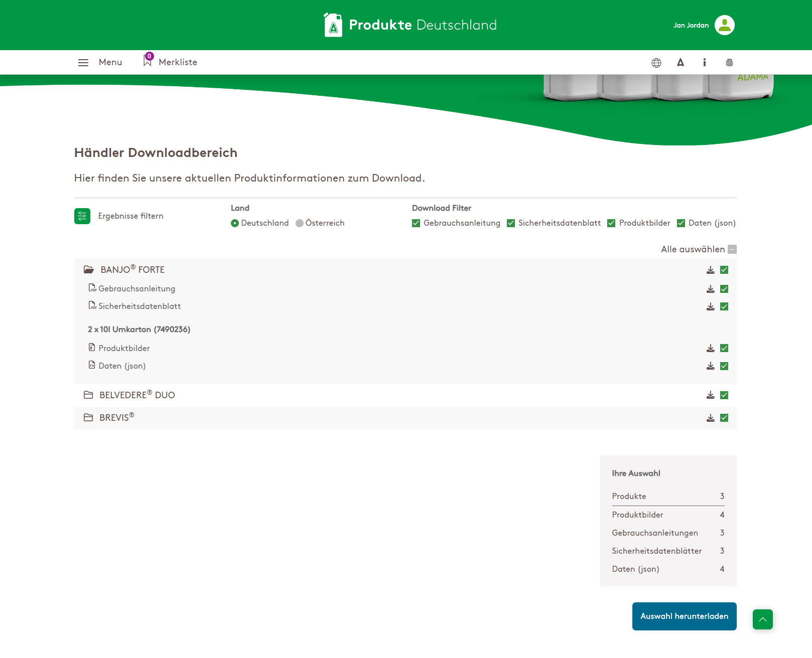
Task: Click the PDF icon beside Sicherheitsdatenblatt row
Action: point(92,305)
